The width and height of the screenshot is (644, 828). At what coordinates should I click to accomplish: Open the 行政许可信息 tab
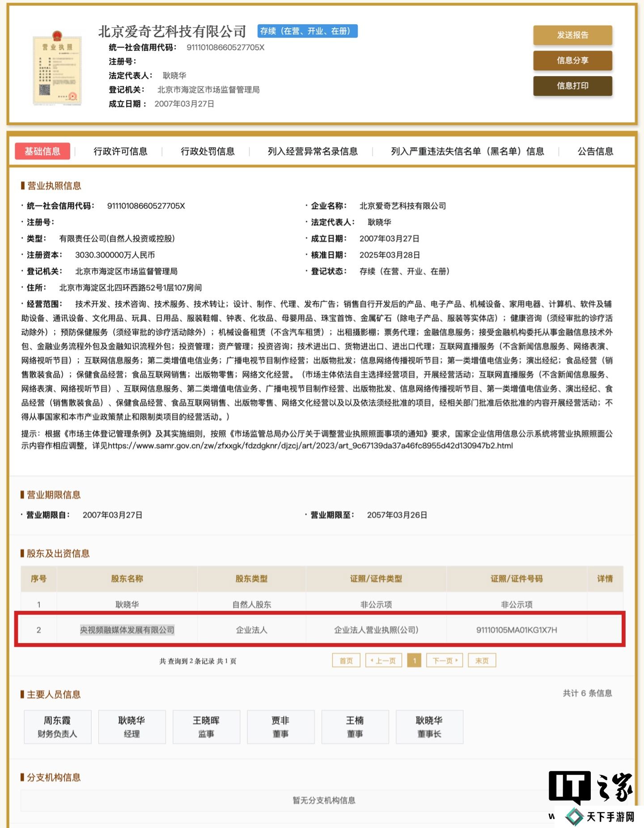pos(120,151)
